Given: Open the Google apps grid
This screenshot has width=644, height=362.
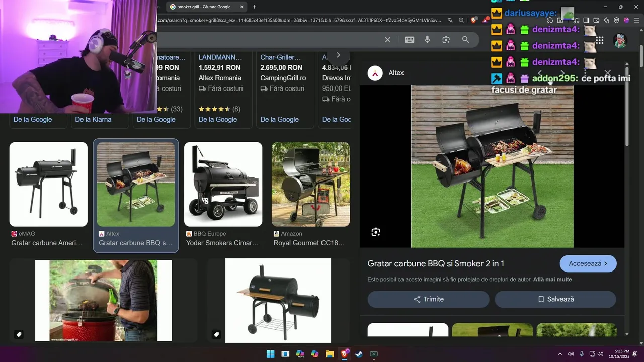Looking at the screenshot, I should tap(600, 40).
